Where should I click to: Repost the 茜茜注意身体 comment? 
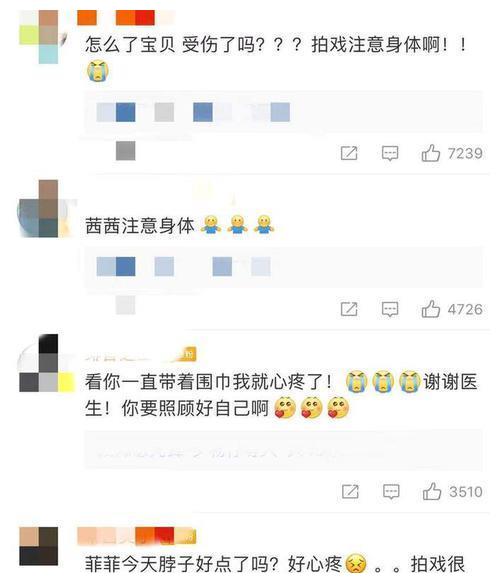pyautogui.click(x=349, y=309)
